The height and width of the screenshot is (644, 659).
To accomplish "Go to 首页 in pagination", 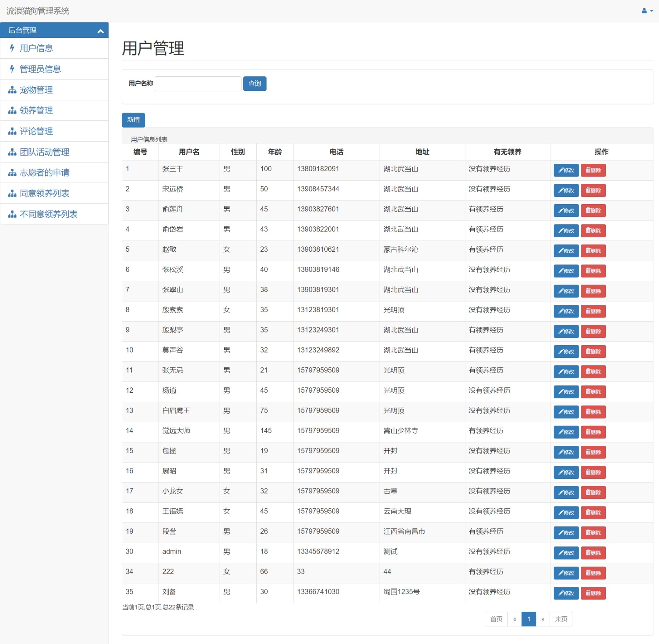I will [496, 619].
